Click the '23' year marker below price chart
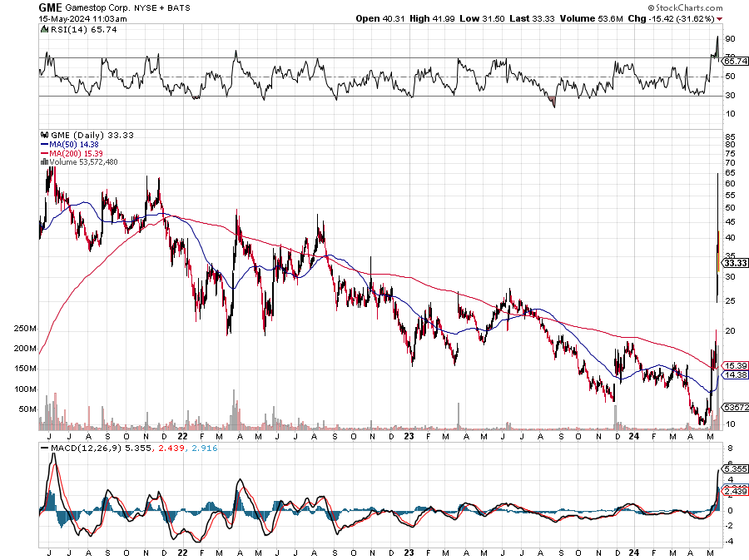 click(x=409, y=436)
